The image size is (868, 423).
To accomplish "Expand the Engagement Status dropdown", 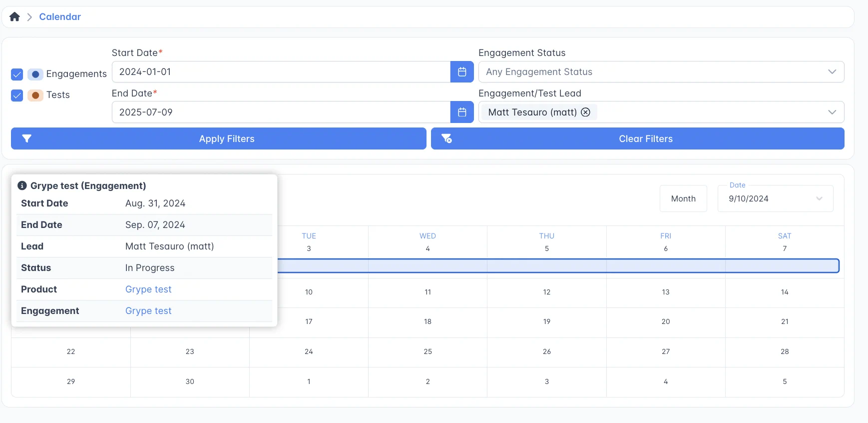I will pos(832,72).
